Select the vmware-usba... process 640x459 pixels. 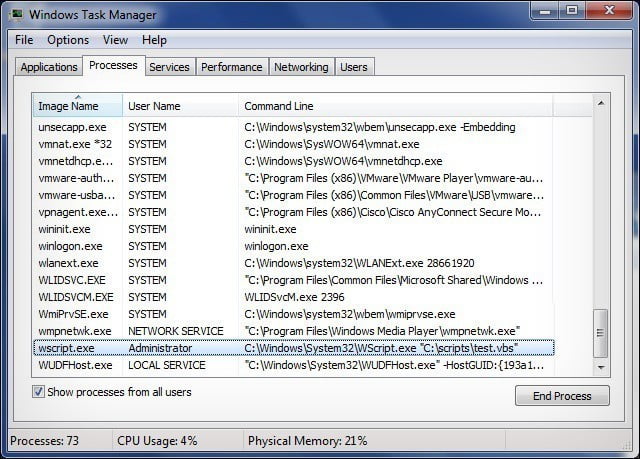pyautogui.click(x=293, y=195)
